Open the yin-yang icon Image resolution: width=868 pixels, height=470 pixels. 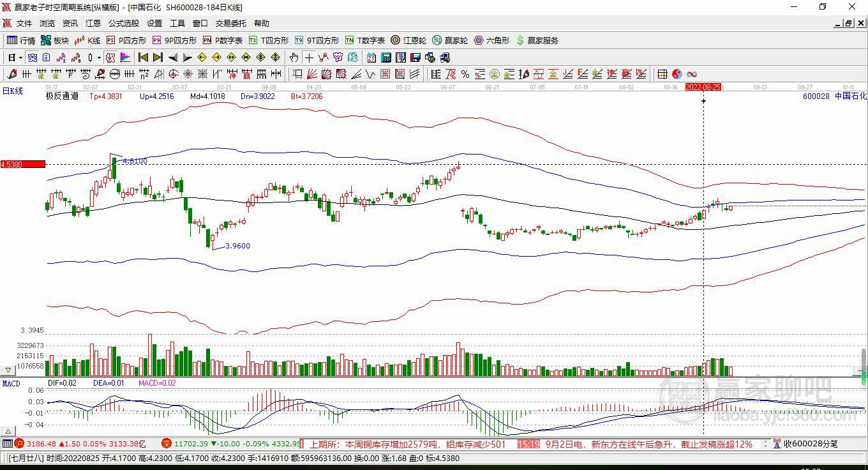click(x=677, y=74)
